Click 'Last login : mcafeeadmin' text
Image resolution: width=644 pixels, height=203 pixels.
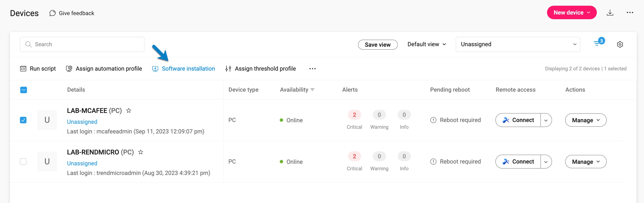[x=99, y=132]
